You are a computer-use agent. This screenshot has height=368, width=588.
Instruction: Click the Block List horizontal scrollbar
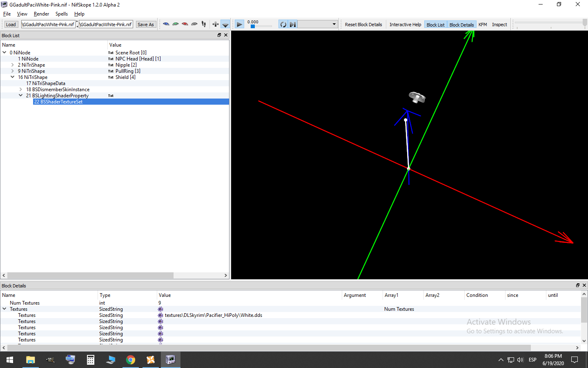[x=90, y=275]
